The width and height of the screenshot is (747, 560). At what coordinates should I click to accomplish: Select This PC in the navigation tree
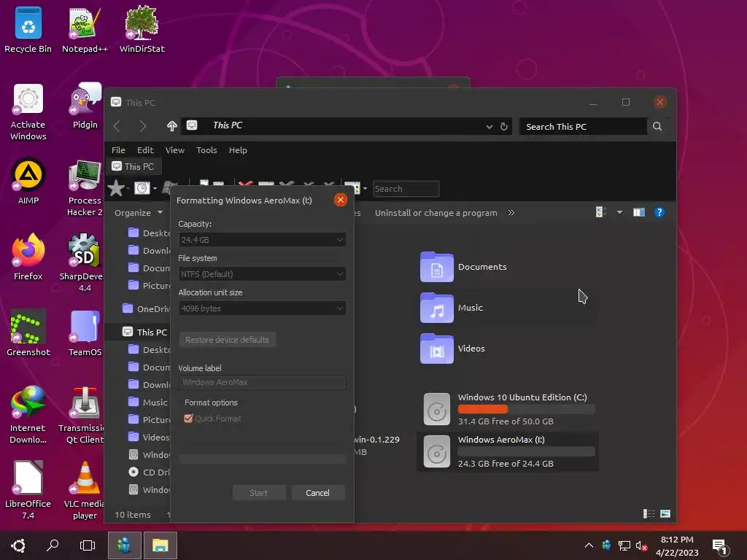click(145, 332)
